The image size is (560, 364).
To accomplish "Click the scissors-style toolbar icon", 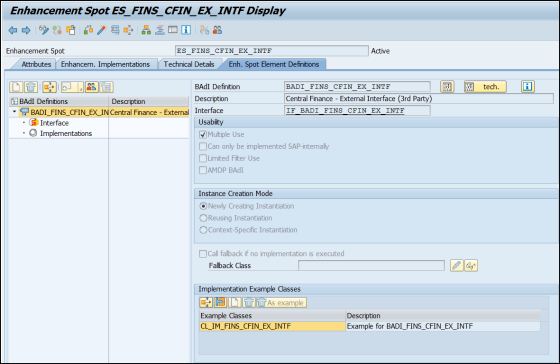I will [204, 30].
